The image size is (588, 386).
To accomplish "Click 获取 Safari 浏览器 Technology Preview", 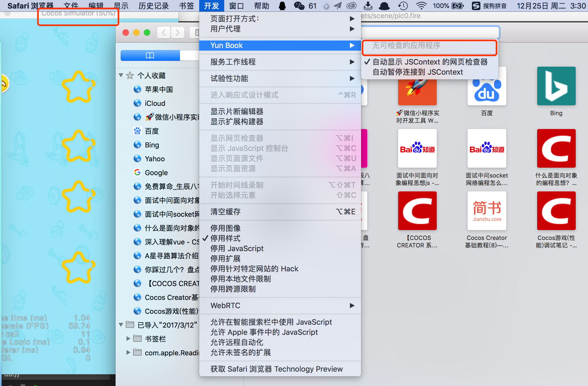I will 276,369.
